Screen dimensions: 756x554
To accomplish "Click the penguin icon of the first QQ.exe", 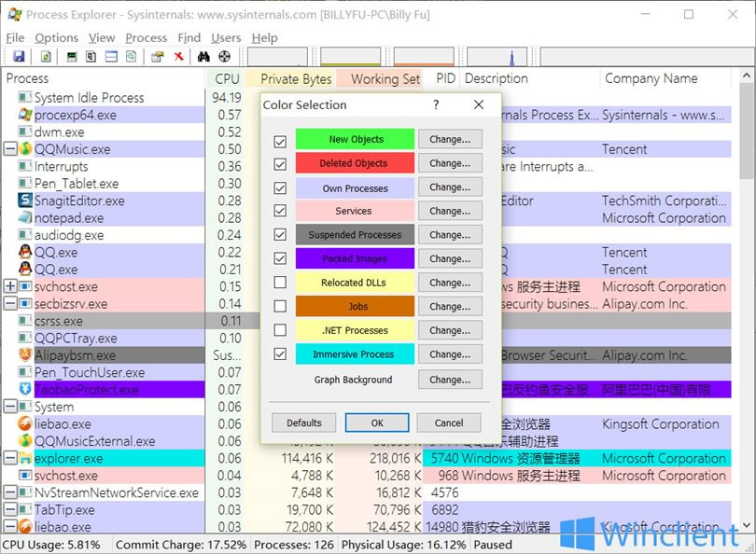I will coord(25,252).
